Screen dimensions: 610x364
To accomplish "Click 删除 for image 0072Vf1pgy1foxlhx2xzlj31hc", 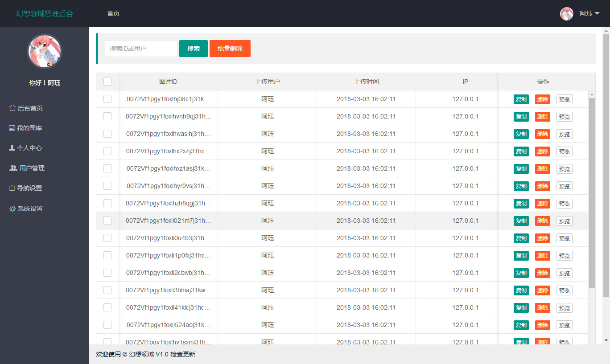I will pyautogui.click(x=542, y=151).
